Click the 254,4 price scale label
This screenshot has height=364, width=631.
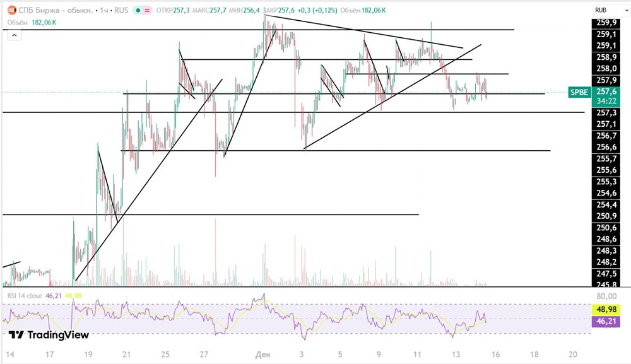[606, 205]
